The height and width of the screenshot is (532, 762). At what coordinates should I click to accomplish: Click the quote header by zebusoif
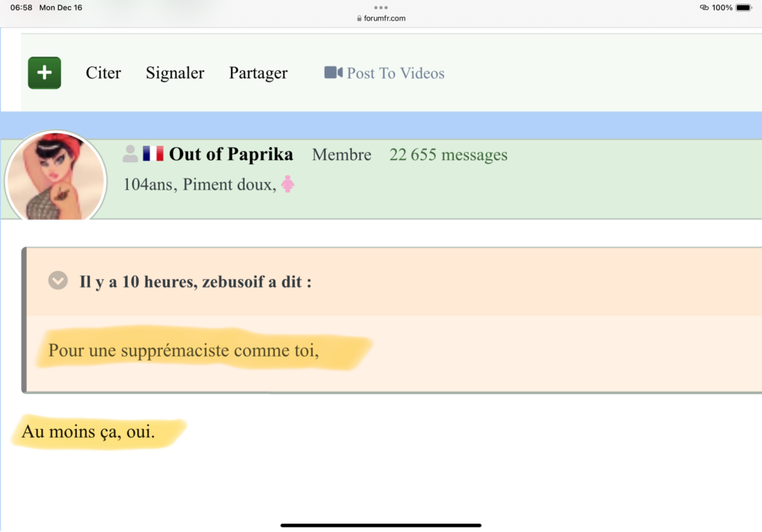click(x=195, y=282)
